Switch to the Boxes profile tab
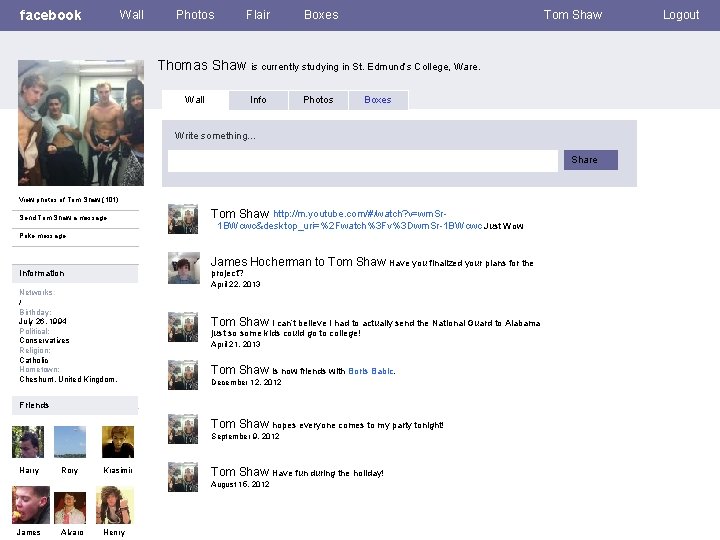 [x=378, y=100]
